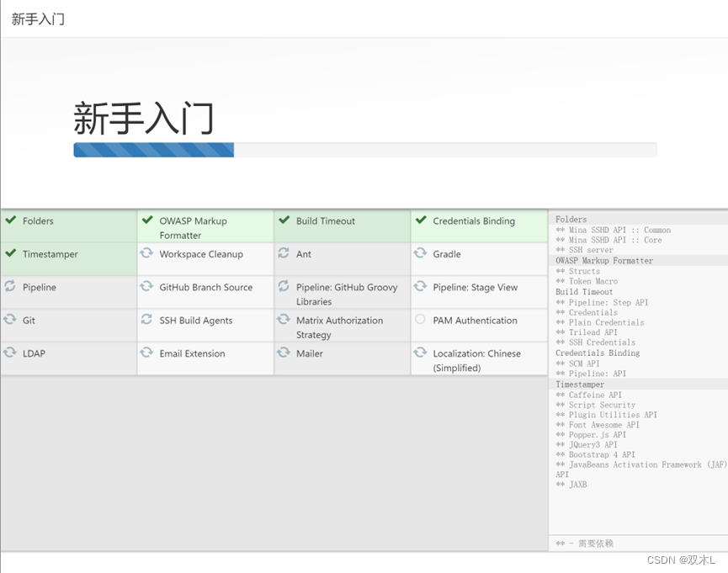The height and width of the screenshot is (573, 728).
Task: Click the refresh icon next to Mailer
Action: pos(284,353)
